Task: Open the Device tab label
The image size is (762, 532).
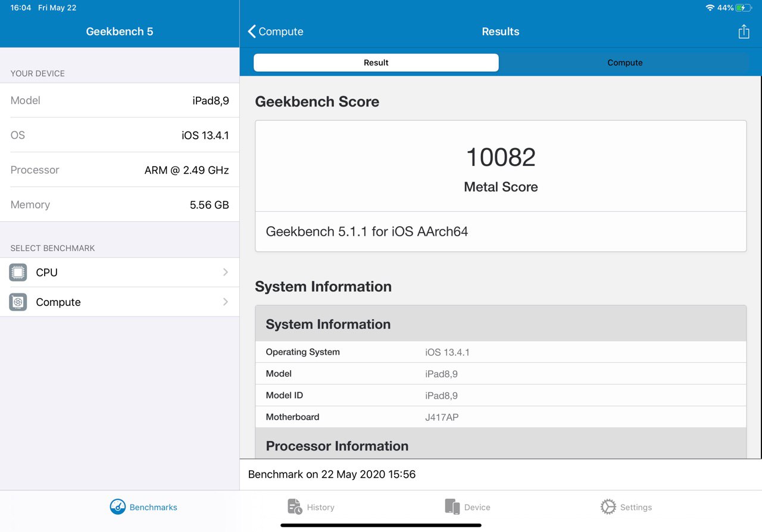Action: tap(477, 508)
